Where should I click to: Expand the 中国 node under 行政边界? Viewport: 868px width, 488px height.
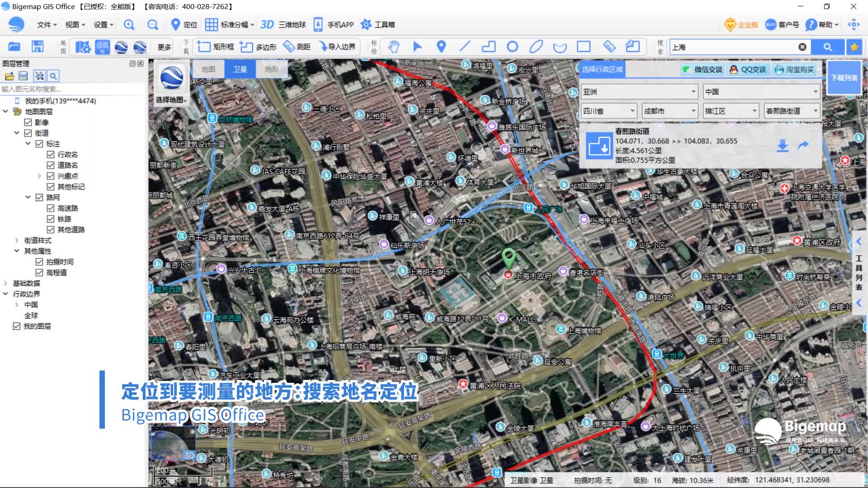tap(17, 305)
